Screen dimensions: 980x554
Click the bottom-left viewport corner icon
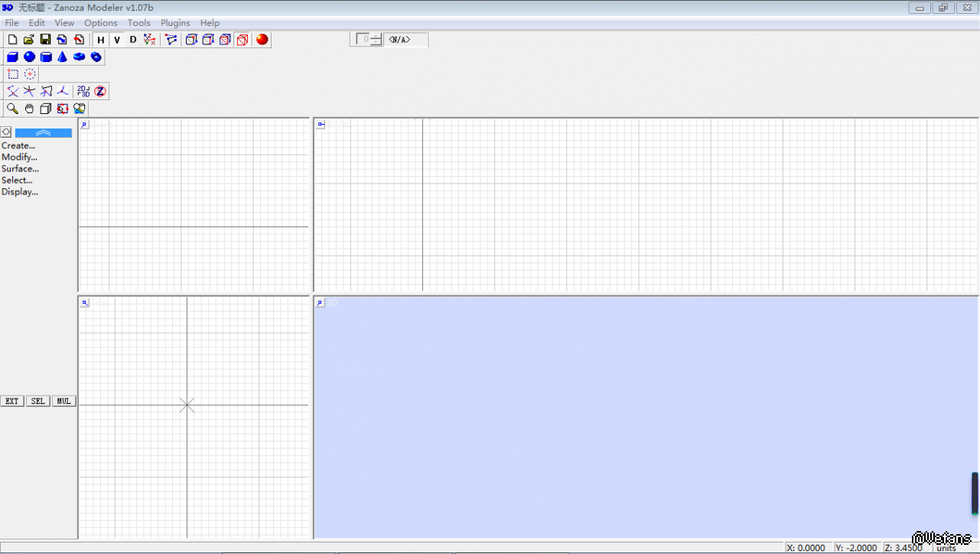tap(84, 303)
